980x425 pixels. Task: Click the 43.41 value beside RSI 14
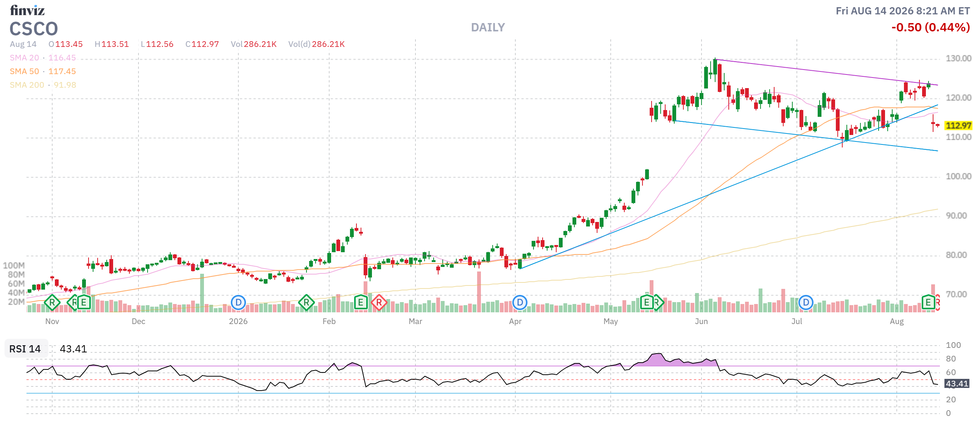point(73,349)
